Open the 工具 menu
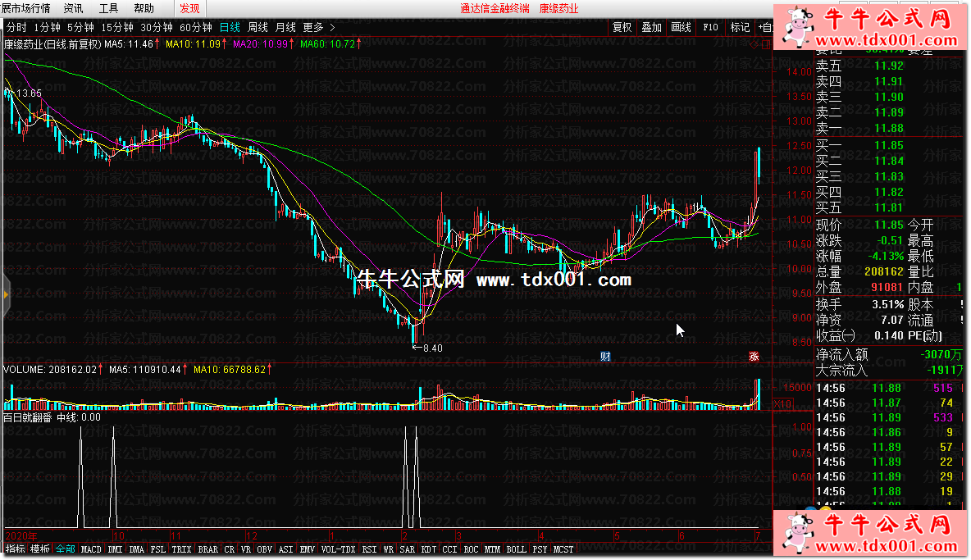This screenshot has height=560, width=971. 108,8
